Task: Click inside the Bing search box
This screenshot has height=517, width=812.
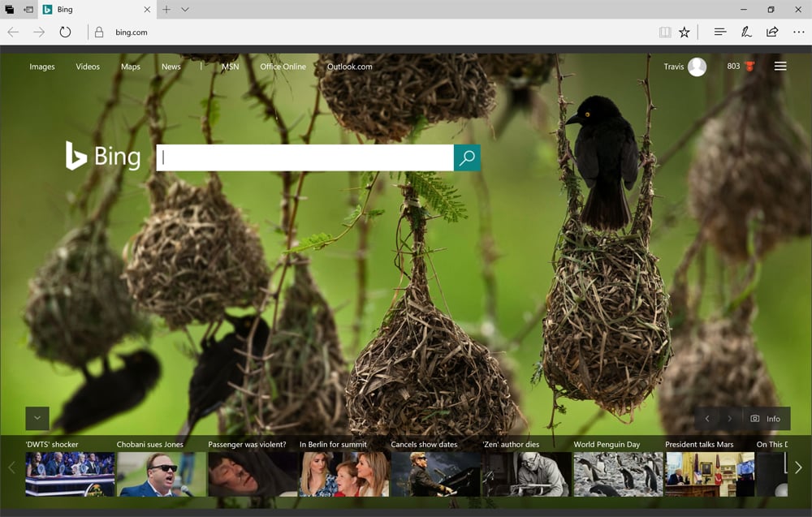Action: click(304, 158)
